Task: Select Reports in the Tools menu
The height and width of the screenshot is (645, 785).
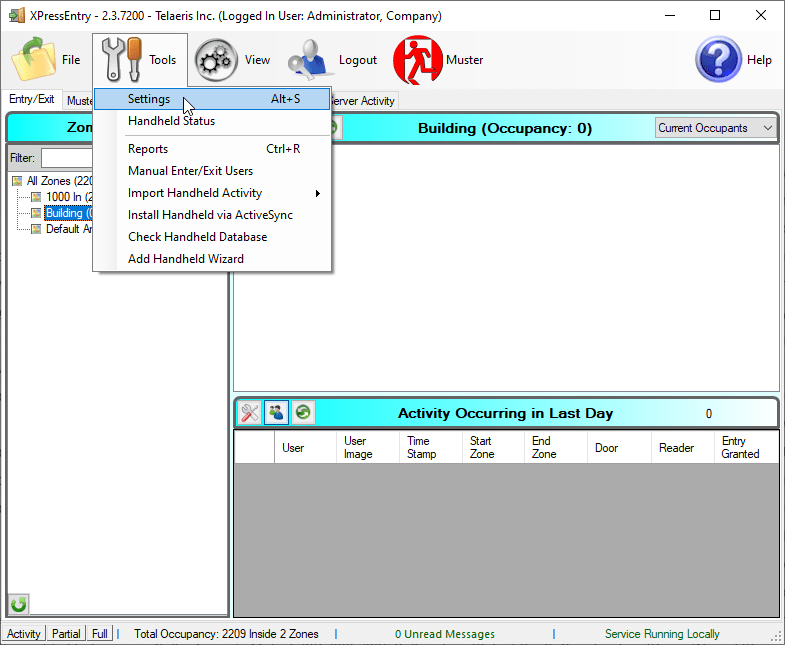Action: (212, 149)
